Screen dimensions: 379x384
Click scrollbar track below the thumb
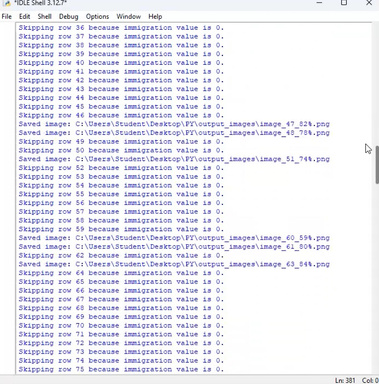pos(377,277)
